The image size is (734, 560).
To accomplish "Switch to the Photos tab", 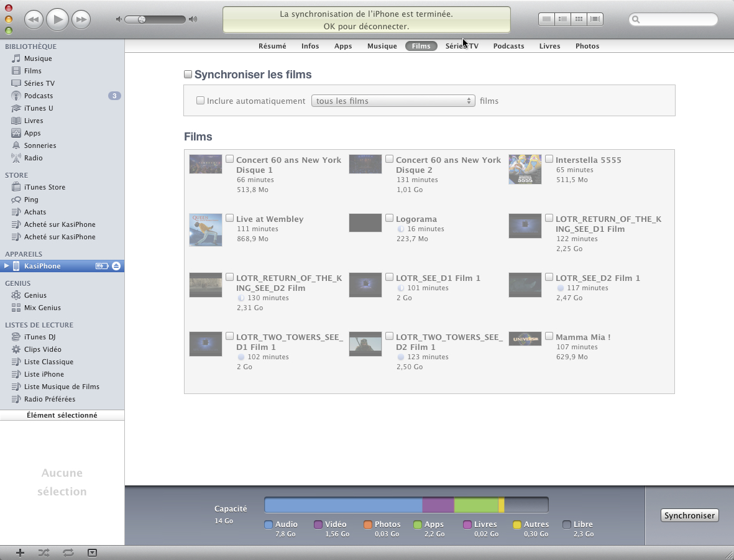I will [x=587, y=46].
